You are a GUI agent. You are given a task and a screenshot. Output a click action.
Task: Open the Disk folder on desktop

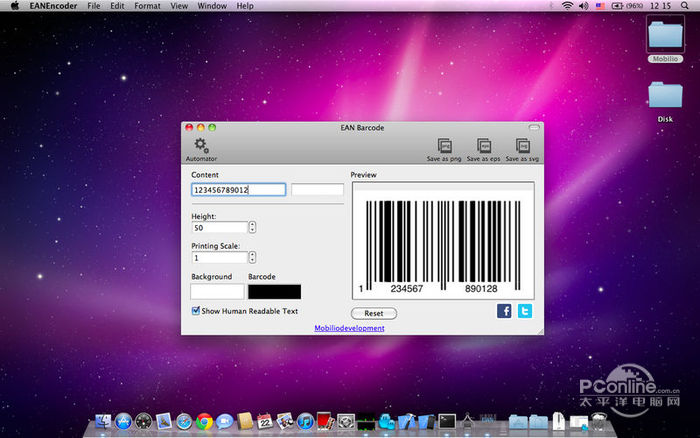tap(665, 95)
